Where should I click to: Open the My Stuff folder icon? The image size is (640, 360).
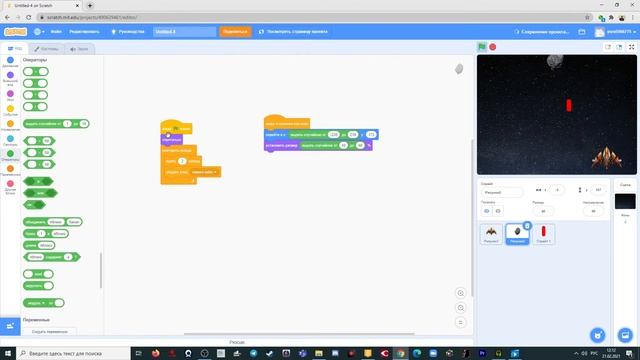click(x=582, y=31)
